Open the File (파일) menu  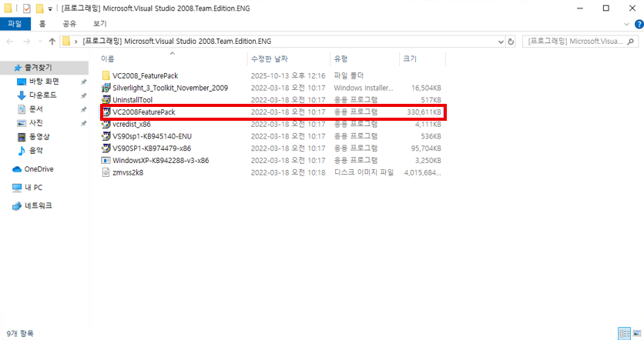(14, 24)
